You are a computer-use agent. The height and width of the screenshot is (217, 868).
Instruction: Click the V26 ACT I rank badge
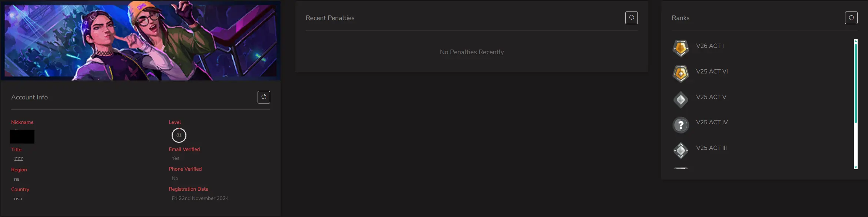tap(680, 48)
